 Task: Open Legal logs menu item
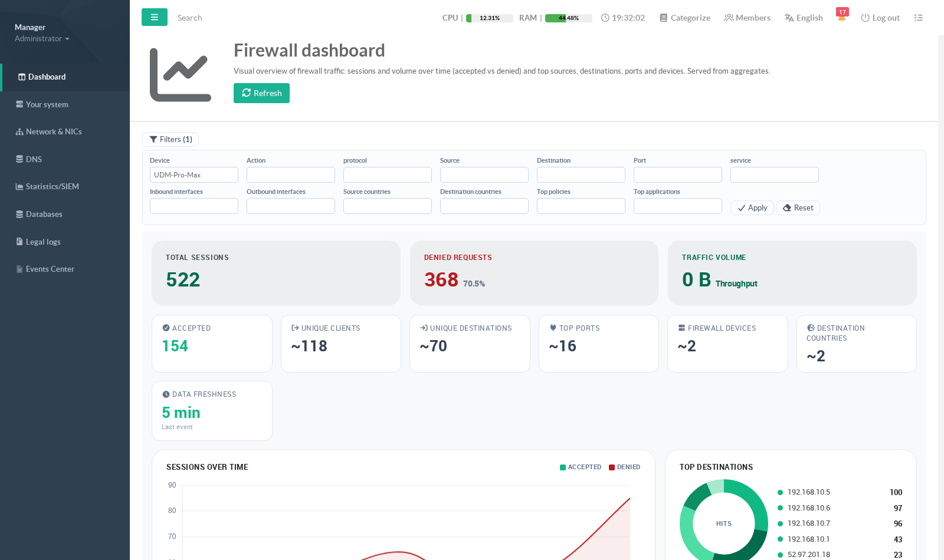(x=65, y=242)
